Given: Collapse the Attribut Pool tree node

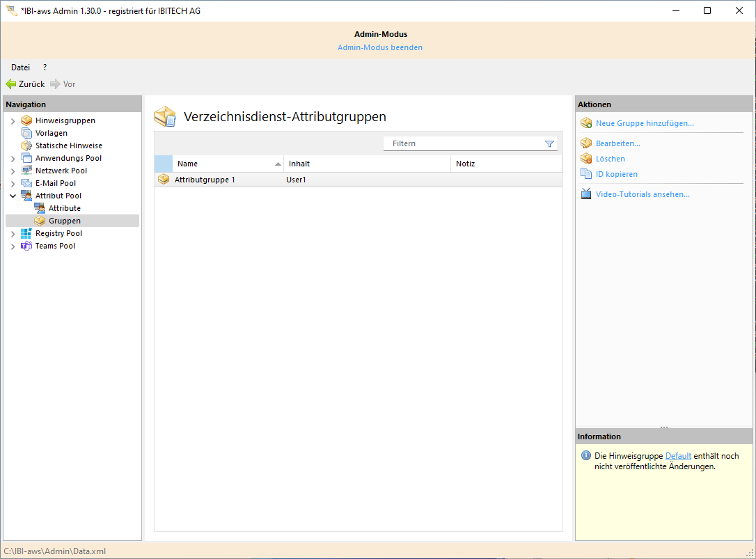Looking at the screenshot, I should 13,196.
